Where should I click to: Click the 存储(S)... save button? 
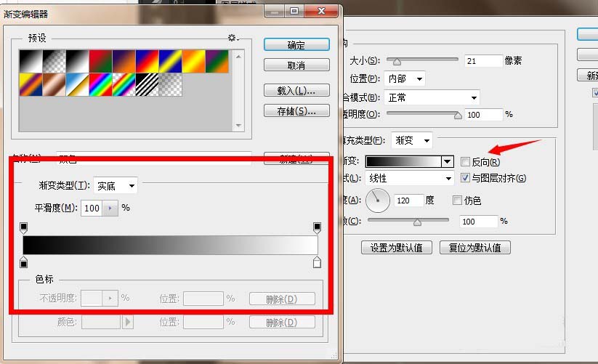coord(296,111)
